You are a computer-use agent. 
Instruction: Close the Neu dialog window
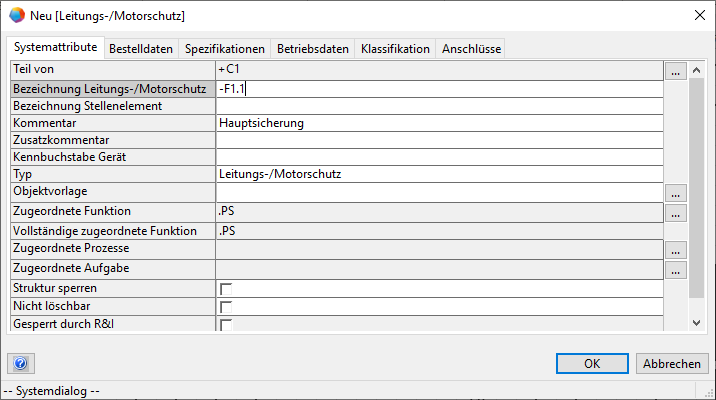coord(697,15)
